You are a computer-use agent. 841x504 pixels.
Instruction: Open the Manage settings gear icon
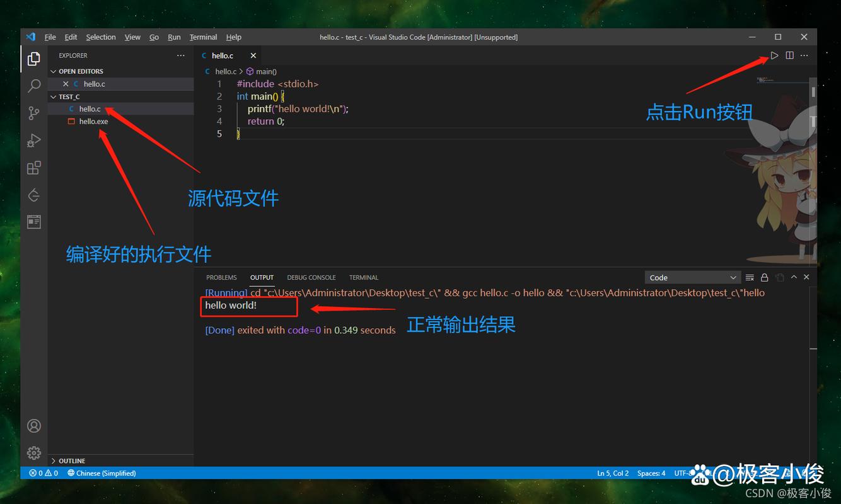[33, 452]
